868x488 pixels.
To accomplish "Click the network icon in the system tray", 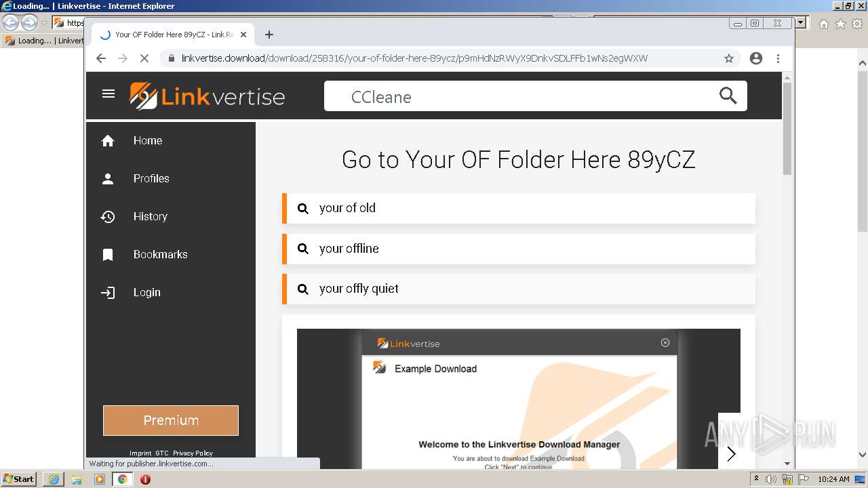I will (787, 479).
